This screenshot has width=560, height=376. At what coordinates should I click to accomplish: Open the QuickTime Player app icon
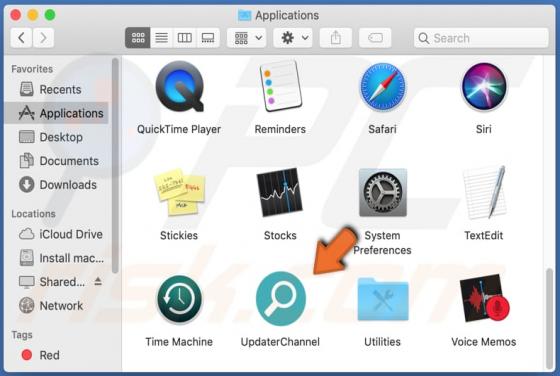(179, 87)
